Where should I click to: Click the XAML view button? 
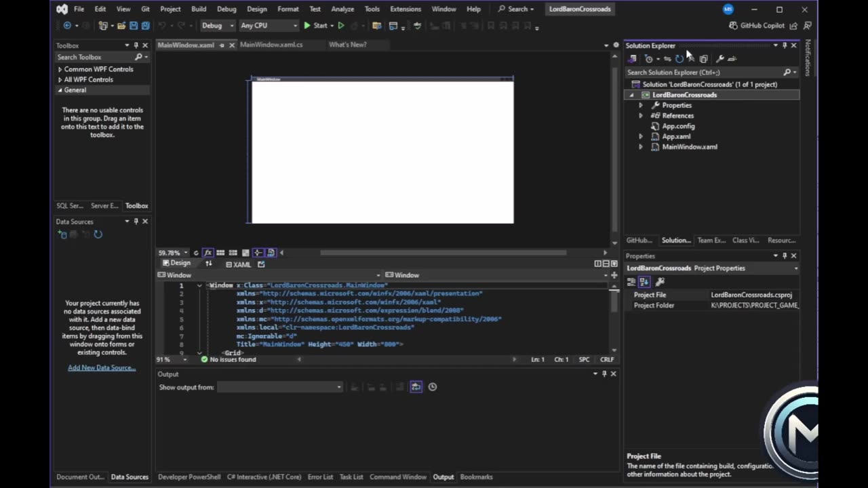(238, 264)
